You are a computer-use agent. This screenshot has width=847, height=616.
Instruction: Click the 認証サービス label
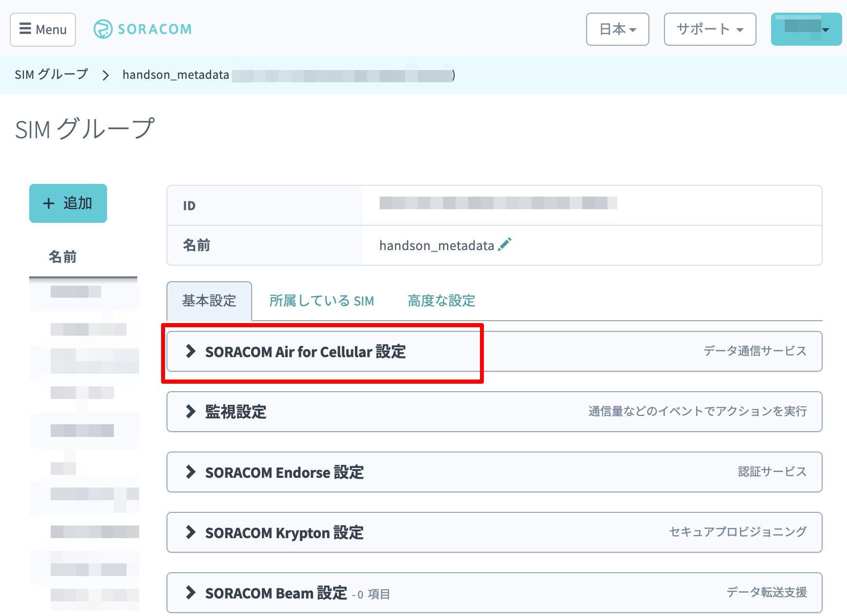coord(773,471)
